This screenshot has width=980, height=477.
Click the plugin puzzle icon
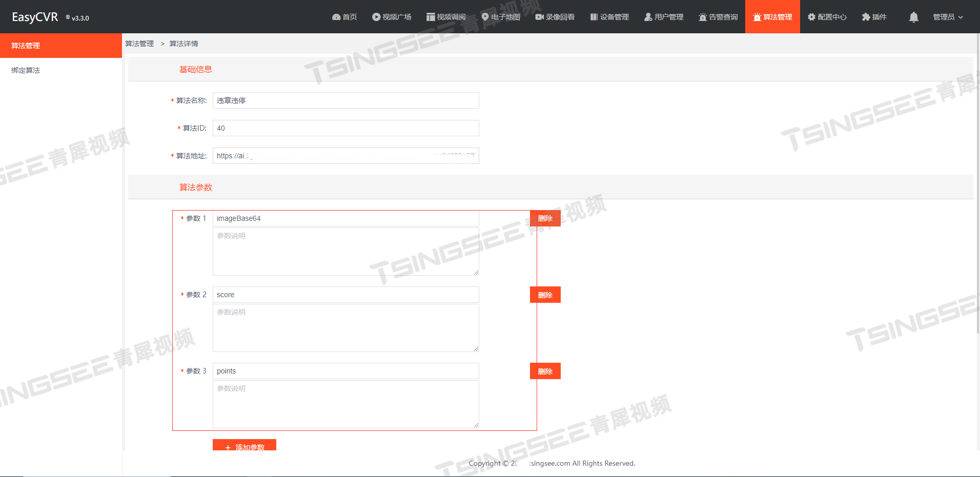[x=866, y=17]
